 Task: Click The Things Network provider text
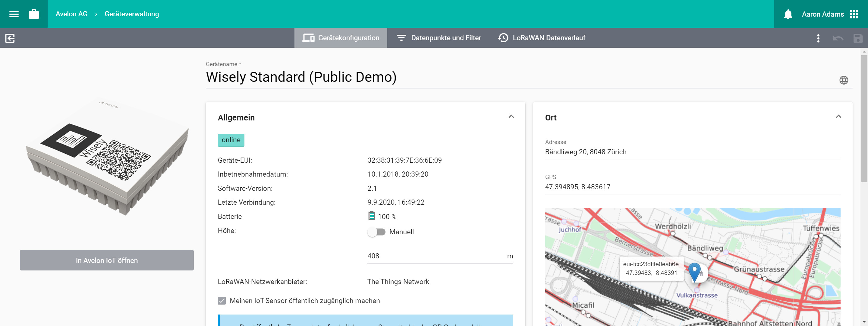398,281
